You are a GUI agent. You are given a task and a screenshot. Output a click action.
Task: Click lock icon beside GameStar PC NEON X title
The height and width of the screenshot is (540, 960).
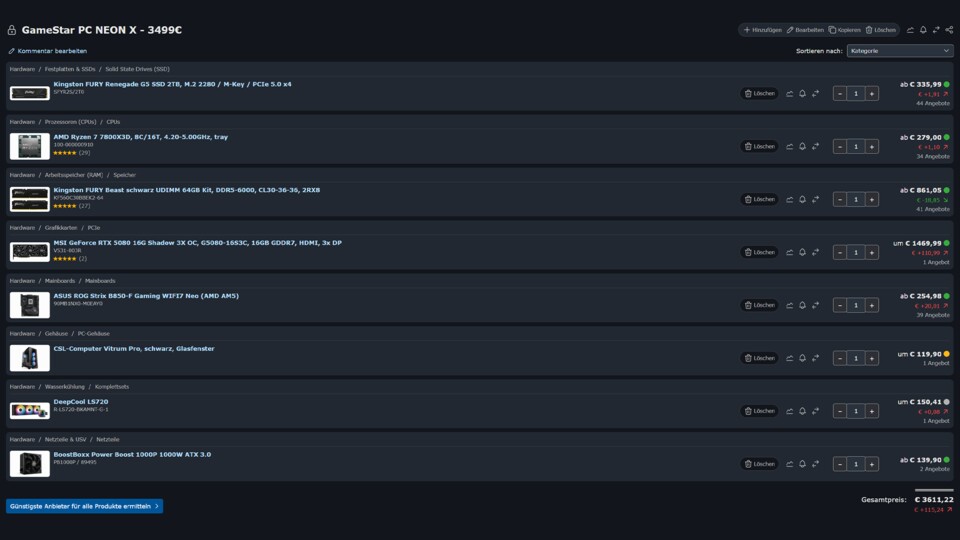pos(12,30)
